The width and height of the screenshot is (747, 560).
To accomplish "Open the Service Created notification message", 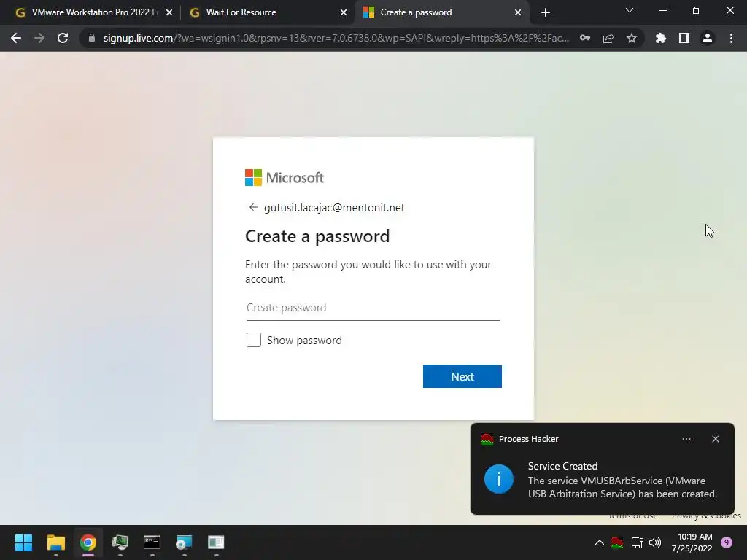I will pyautogui.click(x=622, y=480).
